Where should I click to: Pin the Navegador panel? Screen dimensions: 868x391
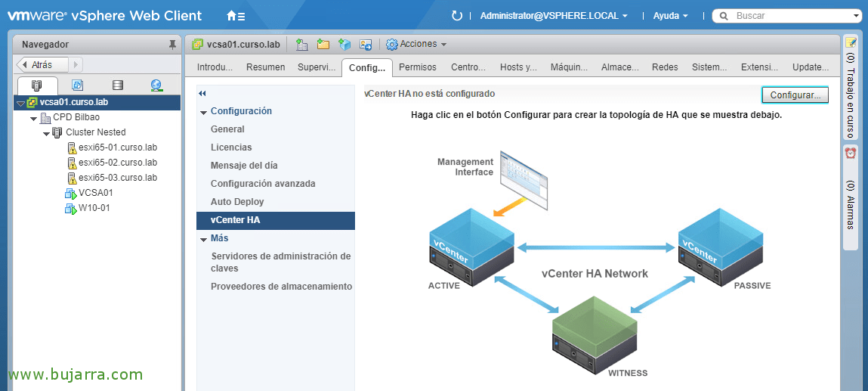[172, 45]
